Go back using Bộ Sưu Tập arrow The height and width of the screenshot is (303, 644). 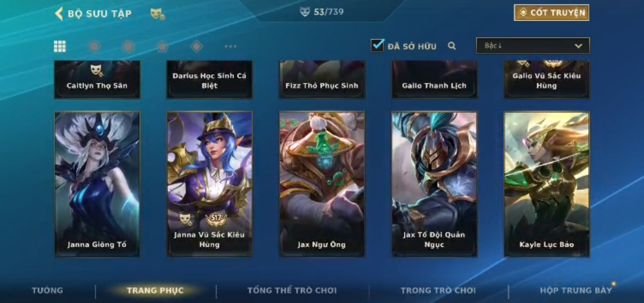point(59,14)
